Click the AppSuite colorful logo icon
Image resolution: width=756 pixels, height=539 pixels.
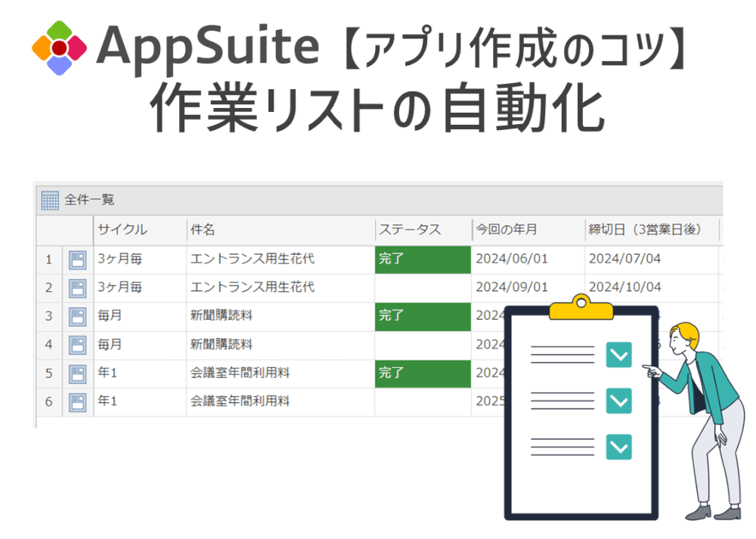click(59, 48)
